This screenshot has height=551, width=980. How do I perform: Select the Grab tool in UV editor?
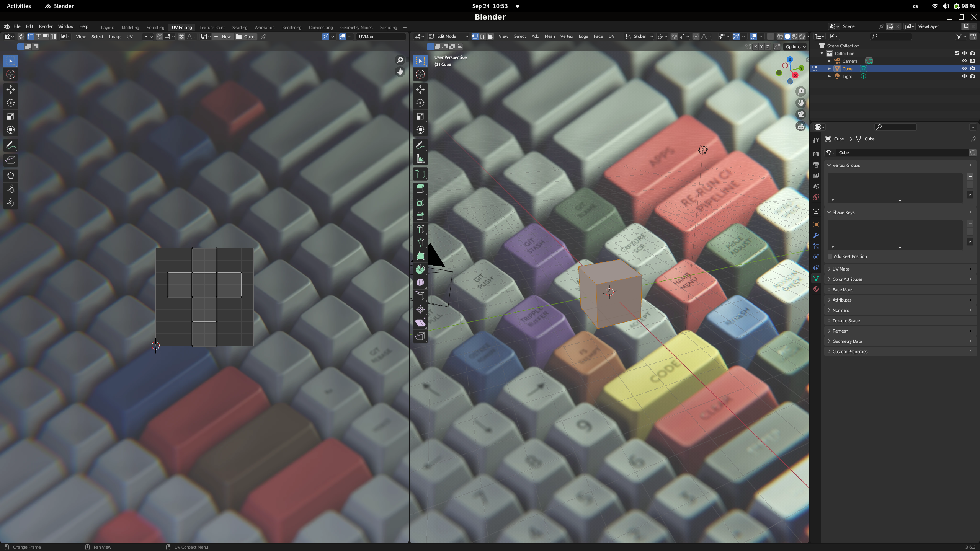click(11, 176)
